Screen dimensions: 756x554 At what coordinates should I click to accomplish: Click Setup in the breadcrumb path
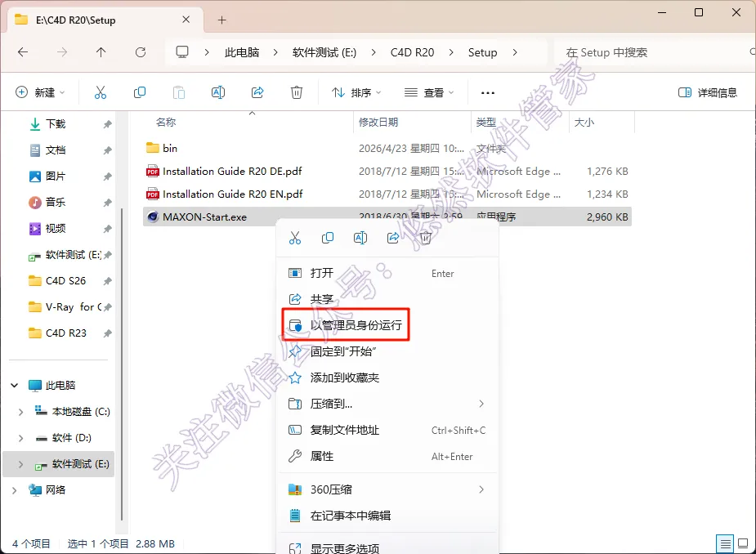click(x=482, y=52)
